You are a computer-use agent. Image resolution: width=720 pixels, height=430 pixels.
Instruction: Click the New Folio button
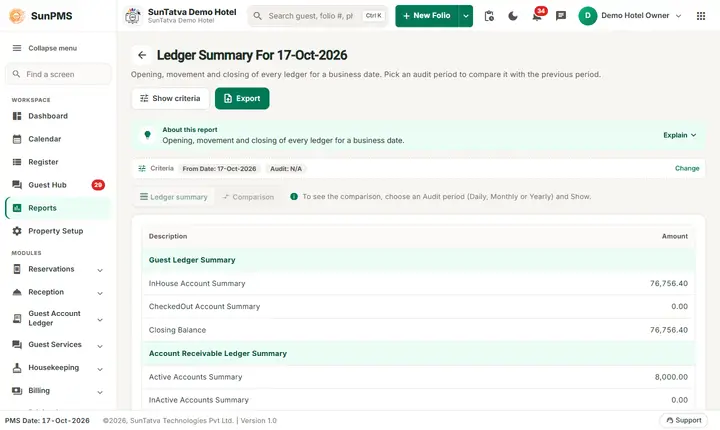[427, 16]
